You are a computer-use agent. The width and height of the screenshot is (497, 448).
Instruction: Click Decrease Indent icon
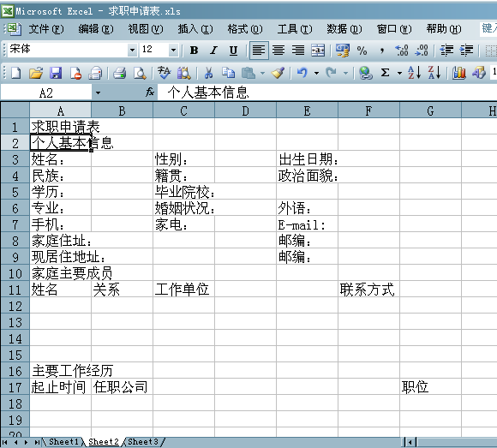pyautogui.click(x=446, y=51)
